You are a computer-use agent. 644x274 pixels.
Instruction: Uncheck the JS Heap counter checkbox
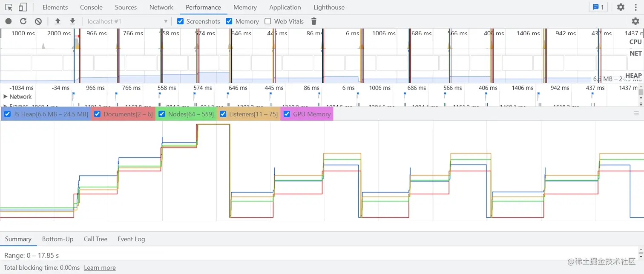point(7,114)
